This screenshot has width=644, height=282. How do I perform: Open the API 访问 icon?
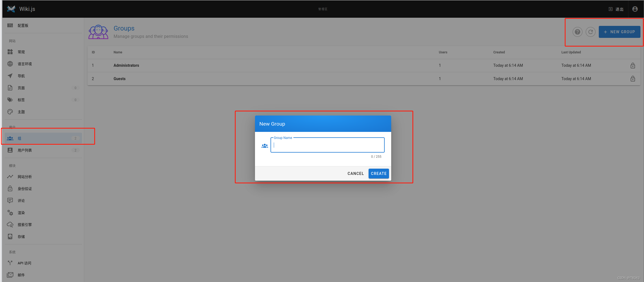coord(10,263)
